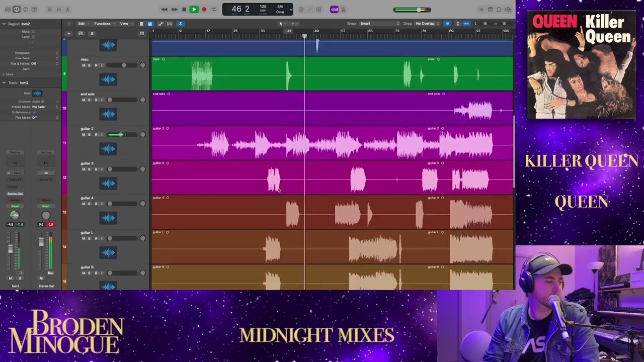The height and width of the screenshot is (362, 644).
Task: Open the LCD display mode dropdown arrow
Action: tap(290, 9)
